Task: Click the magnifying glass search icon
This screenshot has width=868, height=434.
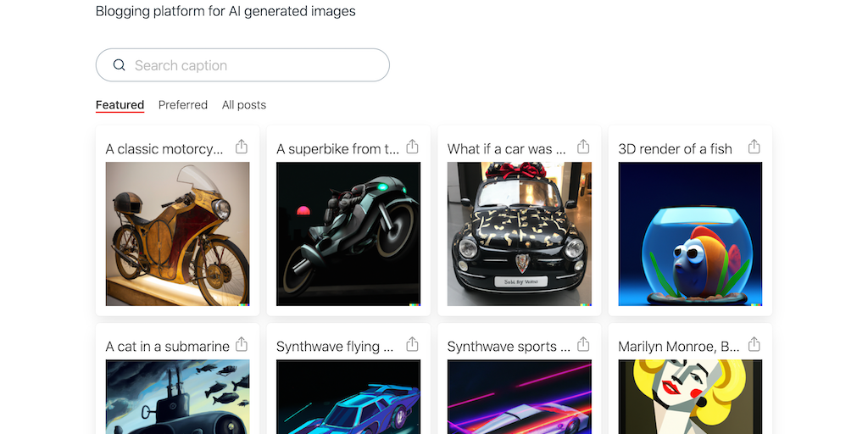Action: point(120,65)
